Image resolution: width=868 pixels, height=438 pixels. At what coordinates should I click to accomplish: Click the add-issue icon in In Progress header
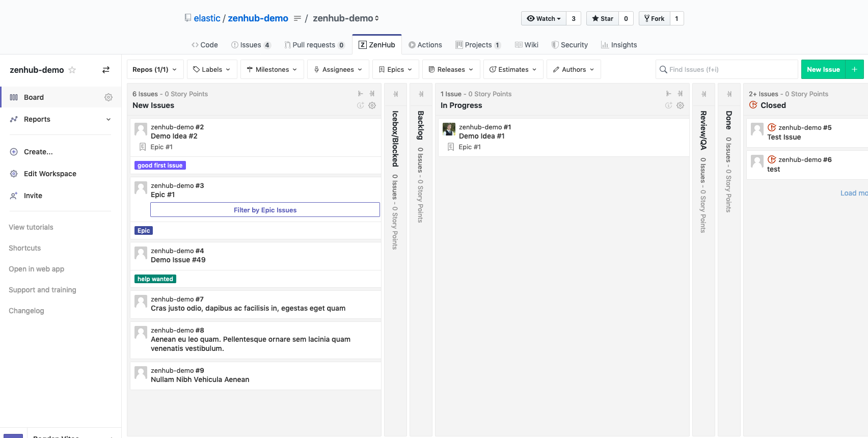(669, 105)
